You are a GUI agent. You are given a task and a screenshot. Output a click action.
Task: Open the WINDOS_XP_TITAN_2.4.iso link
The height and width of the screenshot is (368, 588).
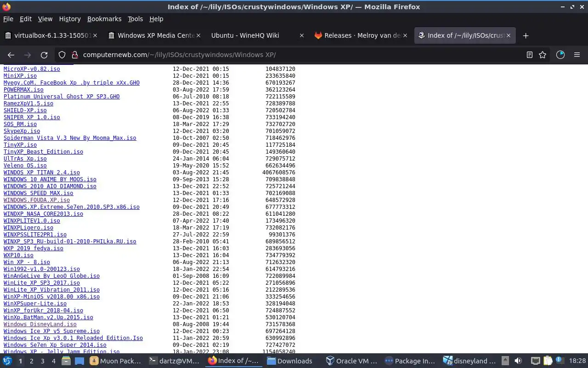tap(42, 172)
